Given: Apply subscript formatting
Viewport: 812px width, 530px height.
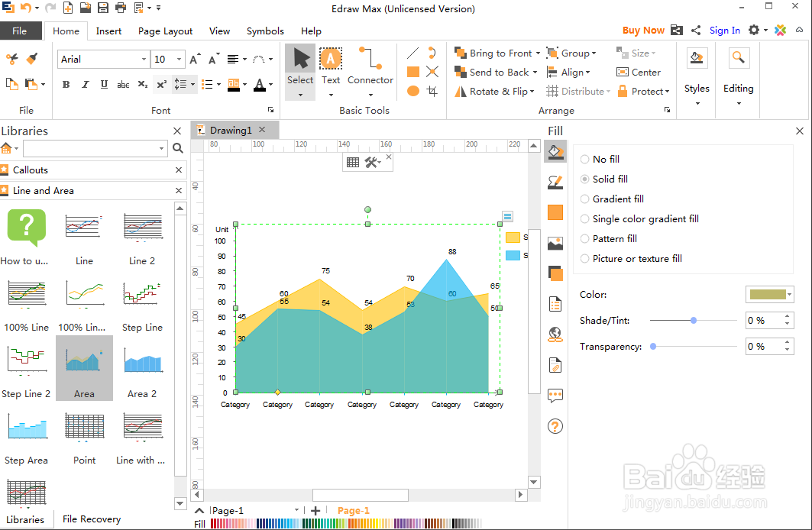Looking at the screenshot, I should (142, 84).
